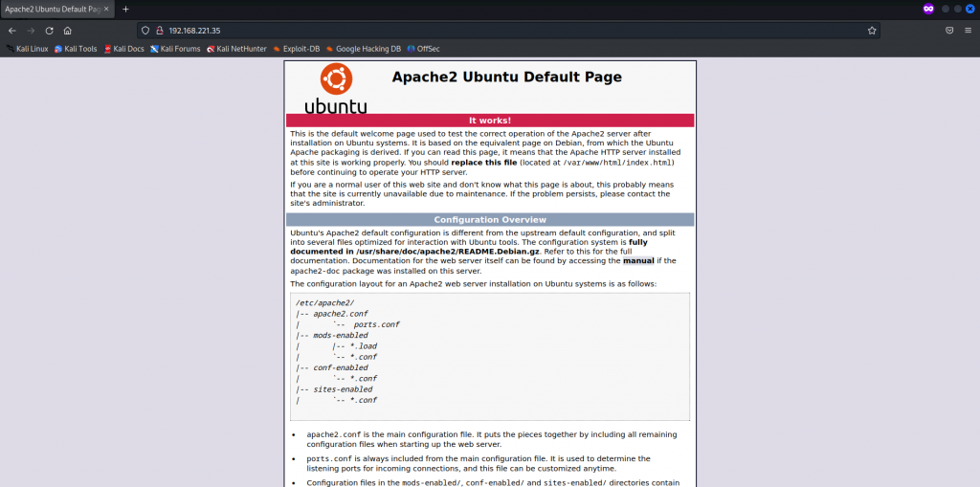Open the tracking protection shield

pos(145,30)
